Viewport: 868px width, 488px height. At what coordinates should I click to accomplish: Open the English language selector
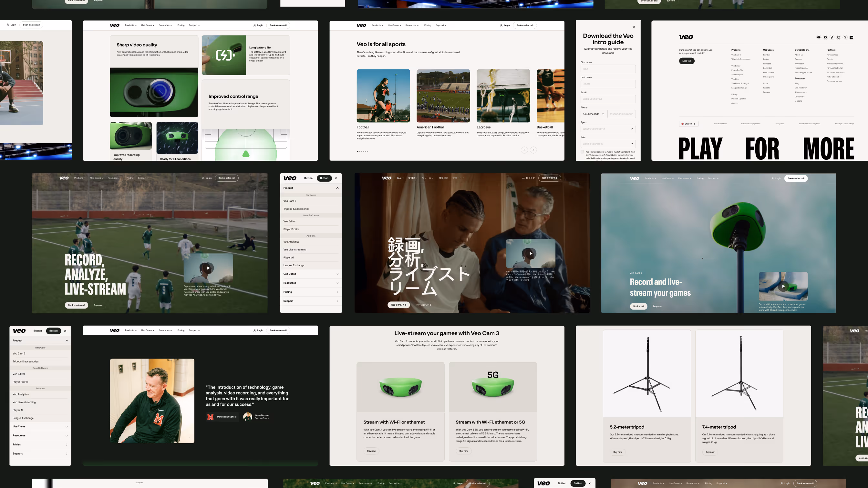[688, 124]
